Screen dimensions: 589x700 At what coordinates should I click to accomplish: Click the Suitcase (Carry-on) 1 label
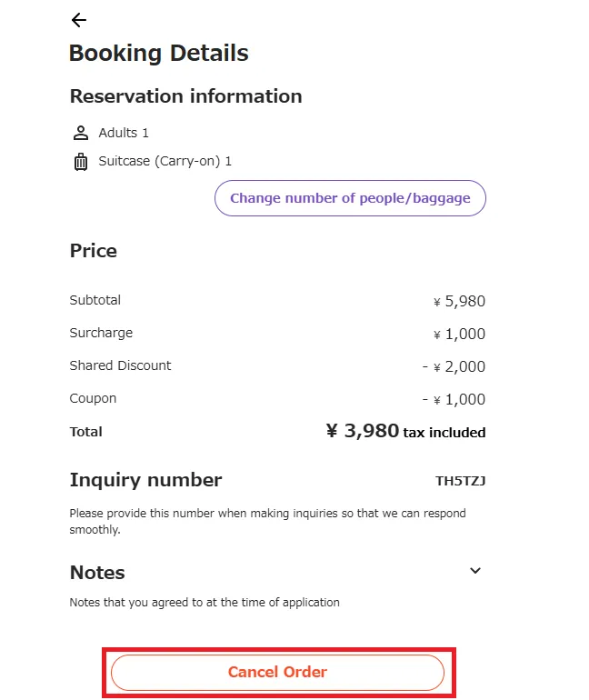pos(165,161)
